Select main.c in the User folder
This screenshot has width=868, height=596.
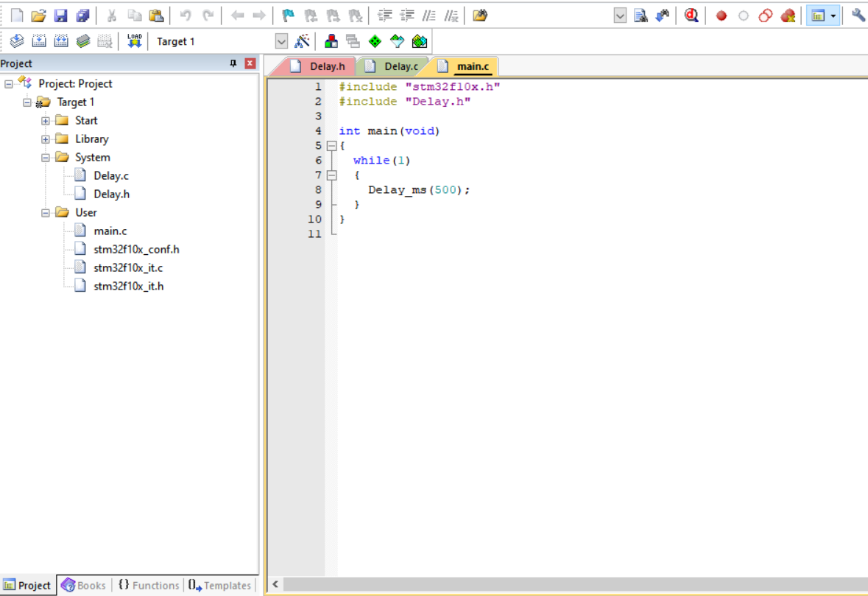click(x=110, y=231)
